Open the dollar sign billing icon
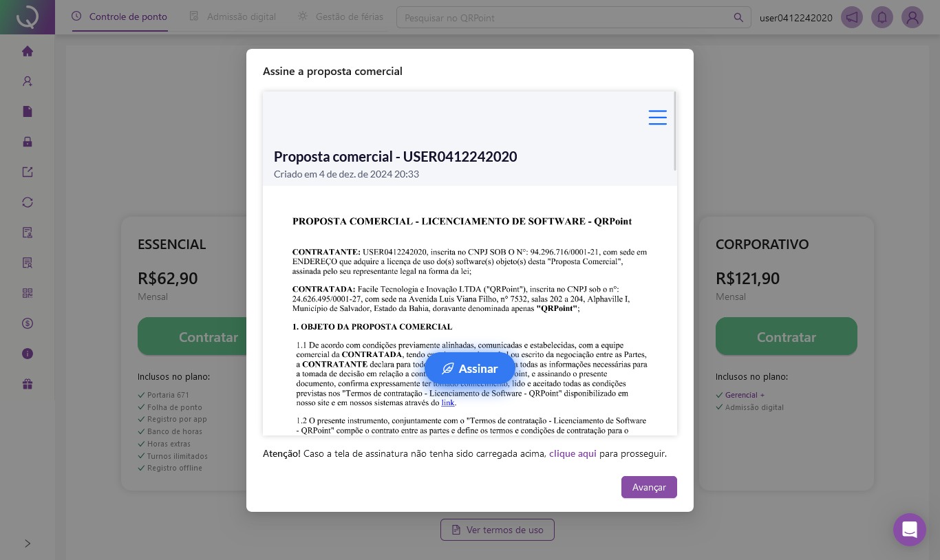 [x=28, y=323]
